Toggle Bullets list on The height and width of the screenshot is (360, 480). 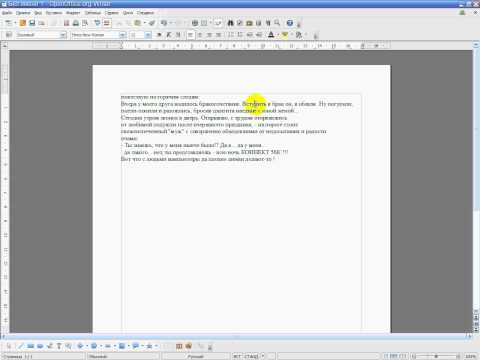(240, 35)
